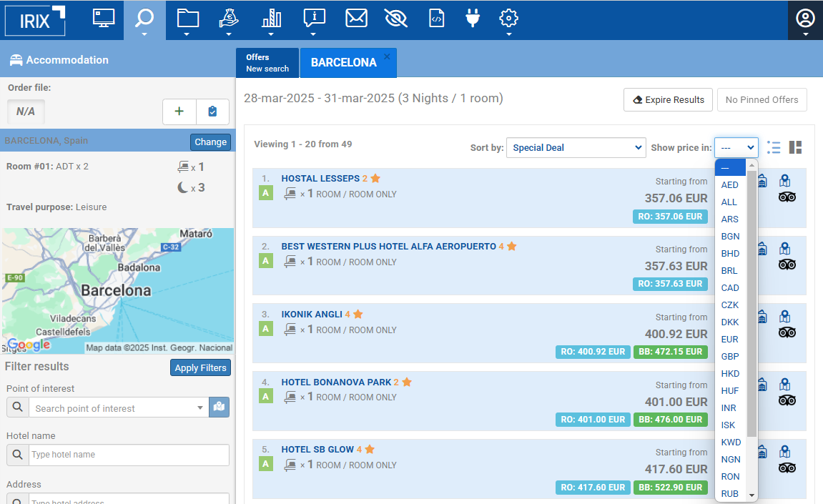
Task: Switch to Offers New search tab
Action: tap(267, 63)
